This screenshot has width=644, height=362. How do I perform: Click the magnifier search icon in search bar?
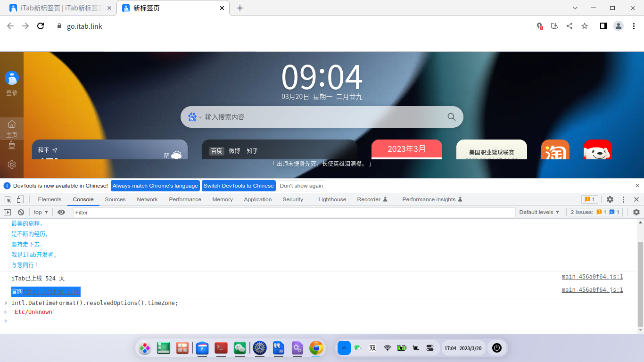pyautogui.click(x=451, y=117)
